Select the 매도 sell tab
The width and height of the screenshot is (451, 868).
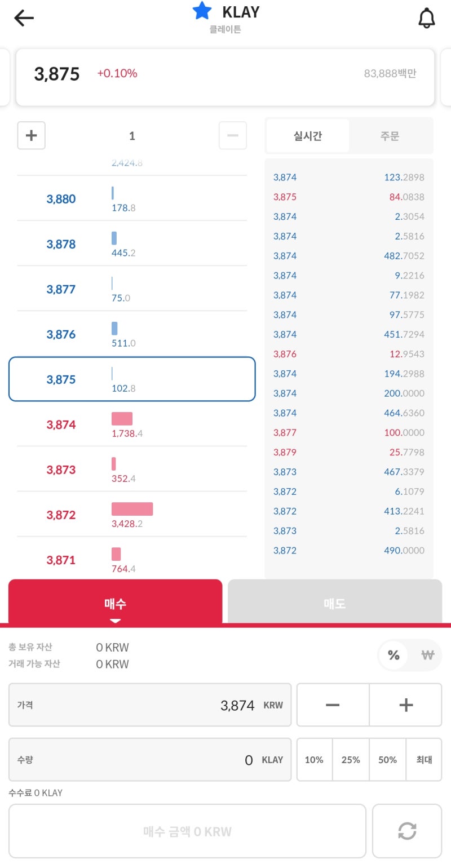[x=335, y=603]
